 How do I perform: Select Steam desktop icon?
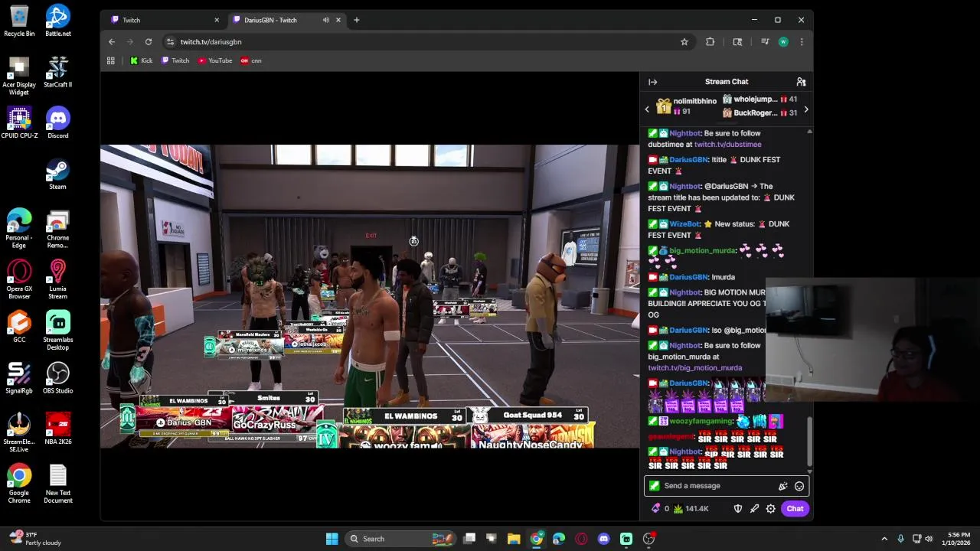click(x=58, y=174)
